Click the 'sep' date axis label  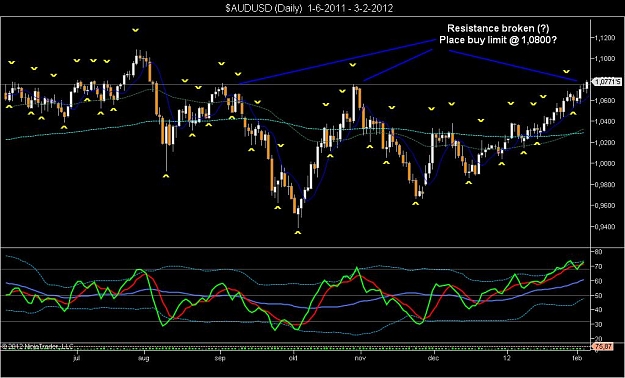pos(220,358)
